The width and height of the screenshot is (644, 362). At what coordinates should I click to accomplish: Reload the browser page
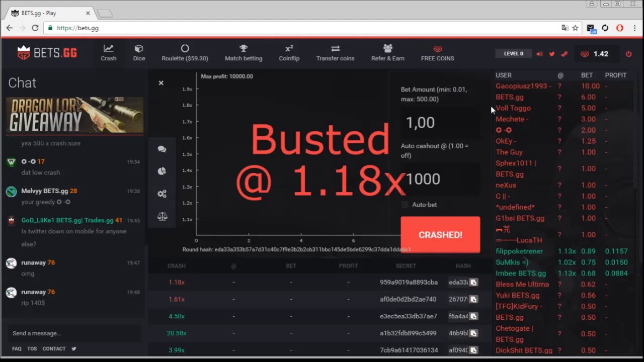click(x=35, y=28)
